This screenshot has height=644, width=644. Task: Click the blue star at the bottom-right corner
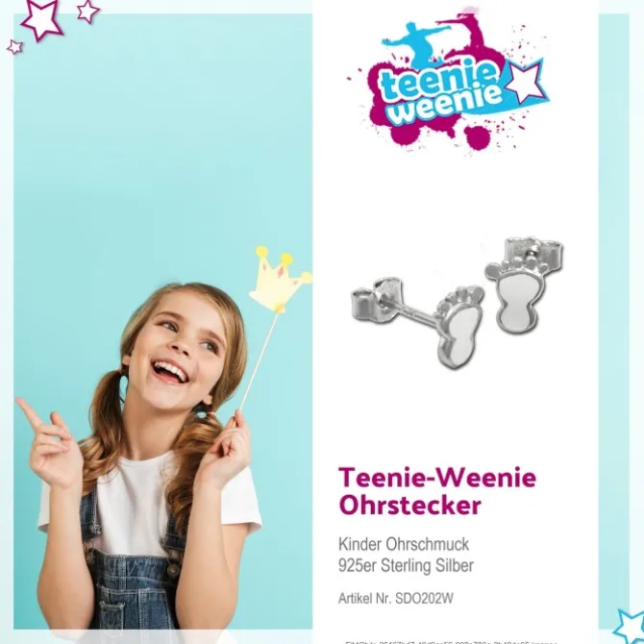click(629, 627)
